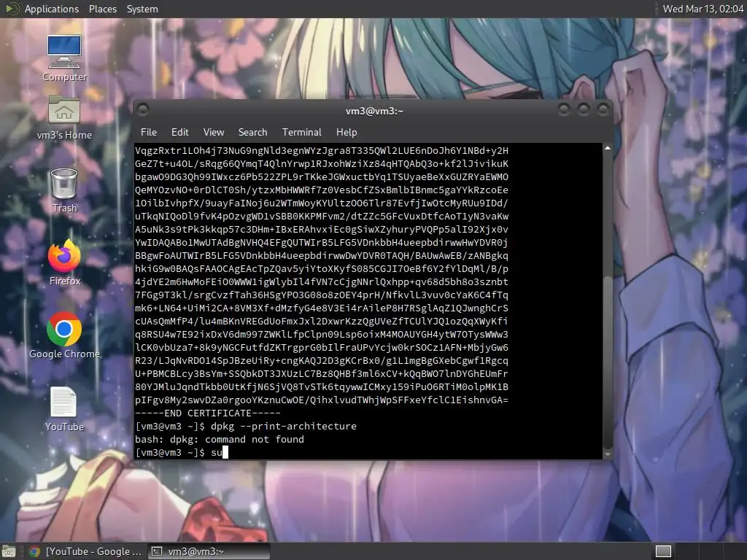This screenshot has width=747, height=560.
Task: Minimize the vm3@vm3 terminal window
Action: pyautogui.click(x=564, y=110)
